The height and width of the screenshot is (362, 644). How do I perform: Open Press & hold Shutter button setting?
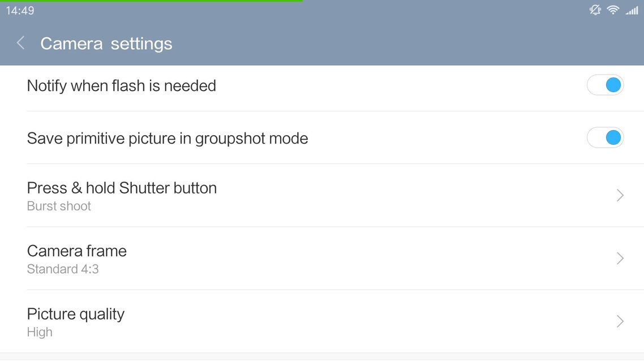pyautogui.click(x=122, y=188)
